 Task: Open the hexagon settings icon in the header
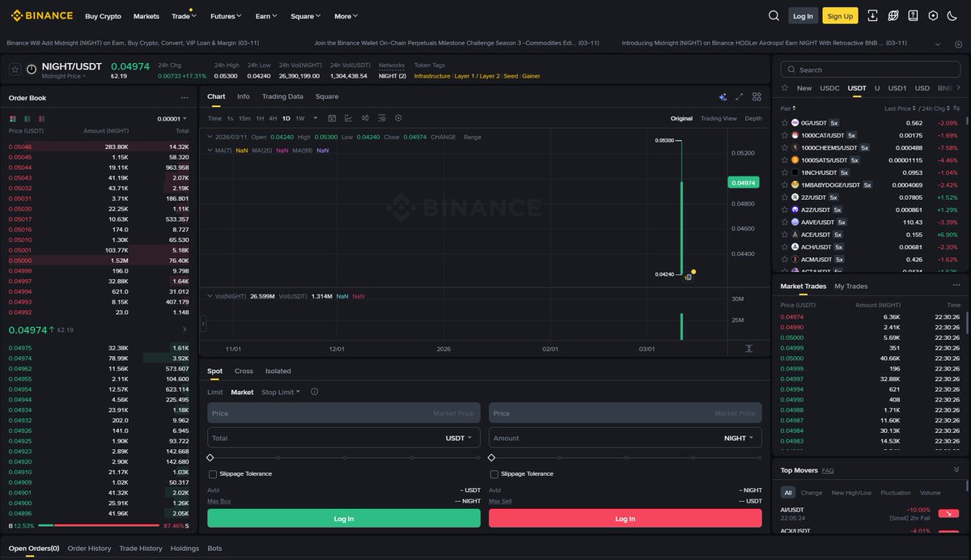(933, 15)
